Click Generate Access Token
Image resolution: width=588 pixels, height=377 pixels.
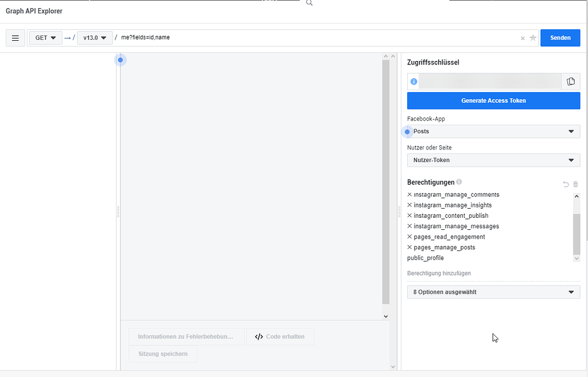493,100
